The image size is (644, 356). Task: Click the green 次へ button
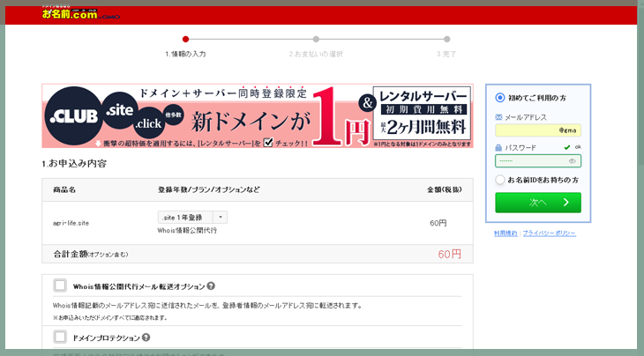click(538, 203)
